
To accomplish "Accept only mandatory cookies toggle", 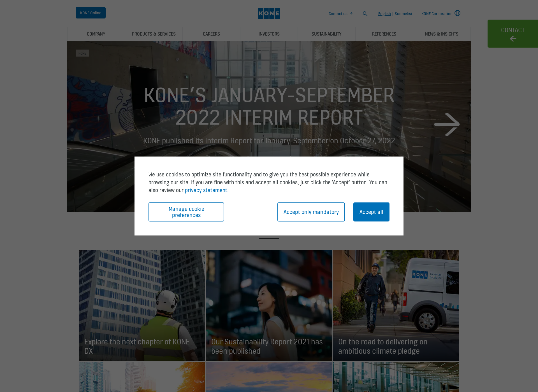I will [311, 212].
